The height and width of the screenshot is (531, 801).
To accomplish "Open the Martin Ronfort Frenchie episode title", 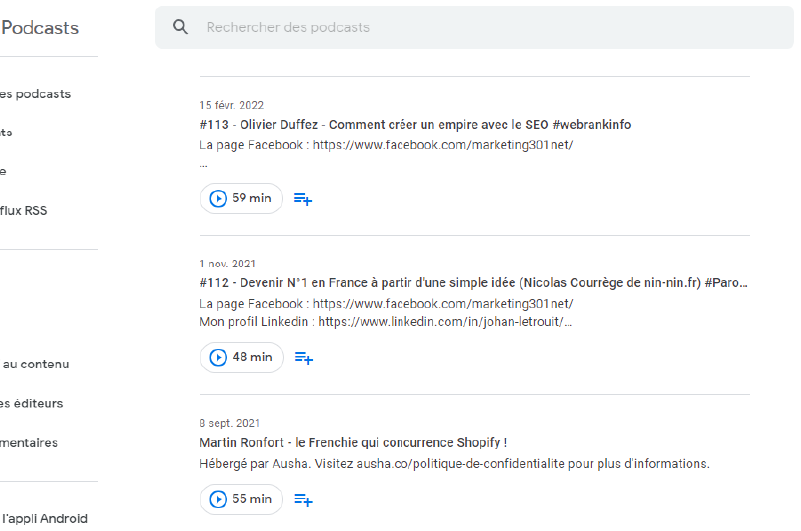I will click(353, 443).
